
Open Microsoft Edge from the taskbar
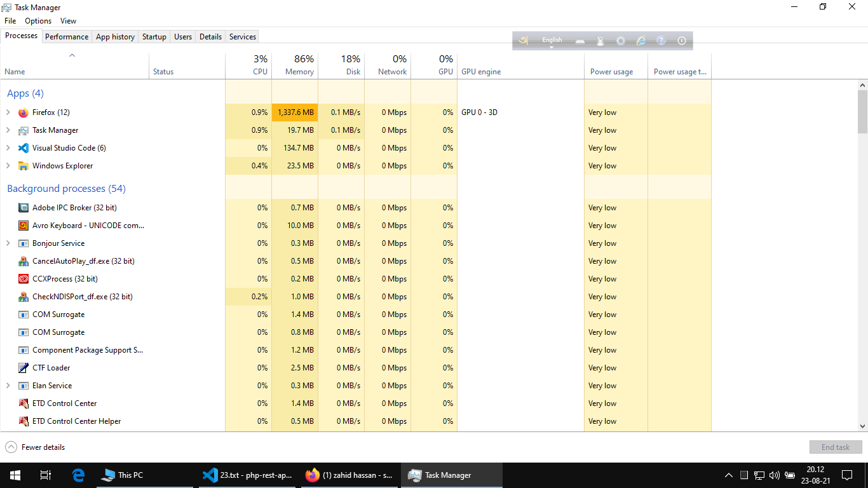pyautogui.click(x=78, y=475)
